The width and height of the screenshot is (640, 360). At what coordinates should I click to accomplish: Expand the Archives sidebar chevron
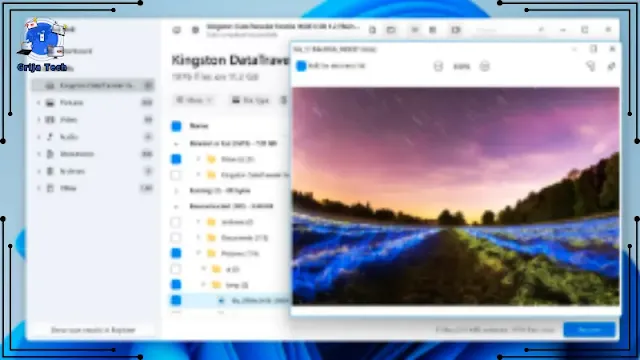(x=39, y=171)
